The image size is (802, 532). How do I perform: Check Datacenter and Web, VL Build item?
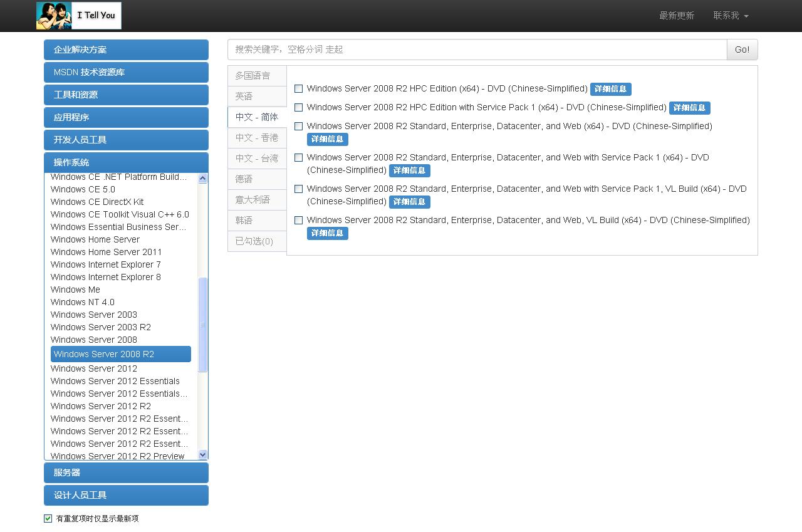click(298, 221)
